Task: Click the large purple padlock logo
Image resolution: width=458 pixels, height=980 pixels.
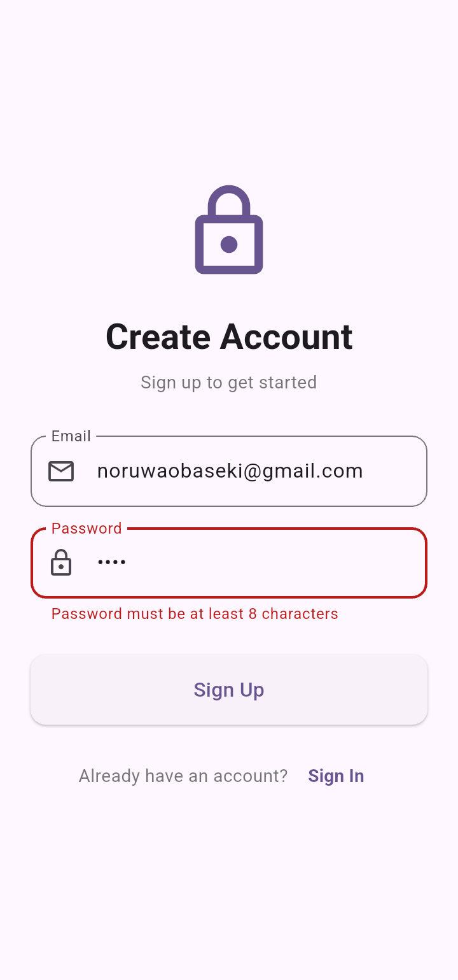Action: 229,230
